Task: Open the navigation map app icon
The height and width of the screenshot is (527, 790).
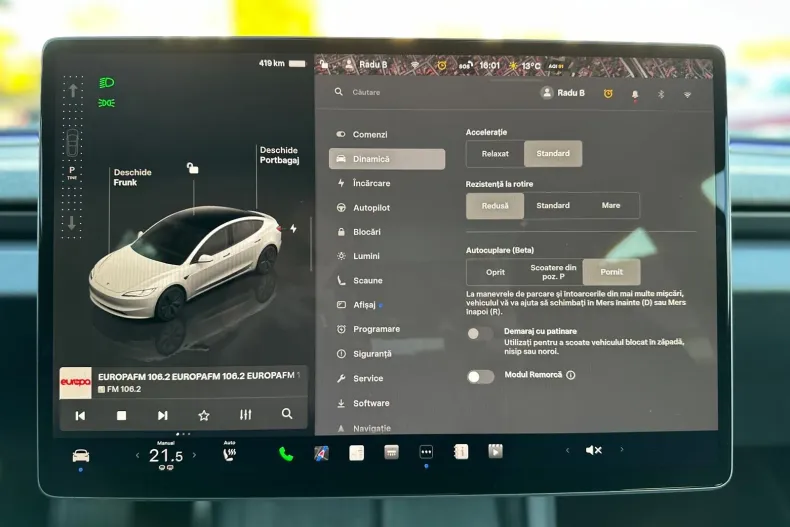Action: point(321,453)
